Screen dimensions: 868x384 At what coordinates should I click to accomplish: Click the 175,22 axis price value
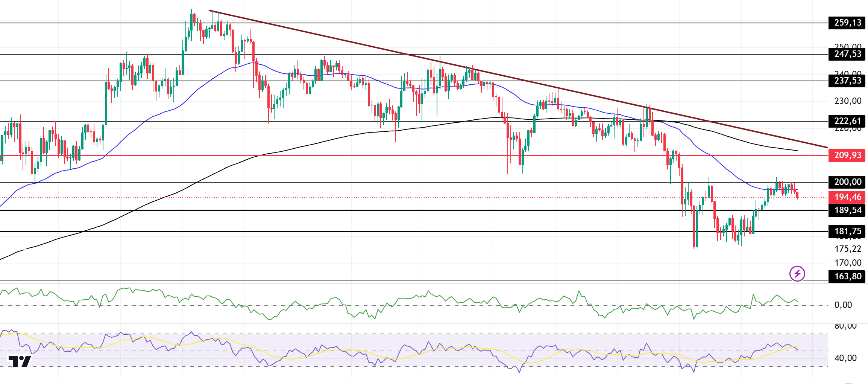pyautogui.click(x=848, y=249)
